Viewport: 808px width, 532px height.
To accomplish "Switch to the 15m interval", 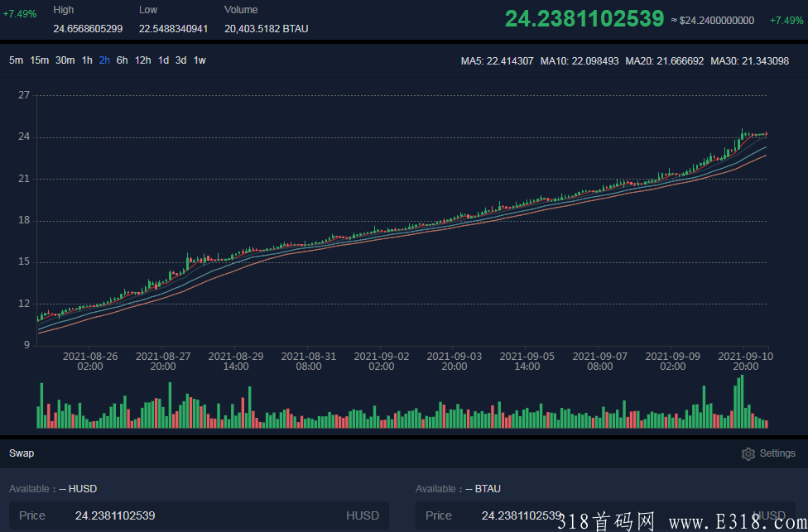I will click(39, 60).
